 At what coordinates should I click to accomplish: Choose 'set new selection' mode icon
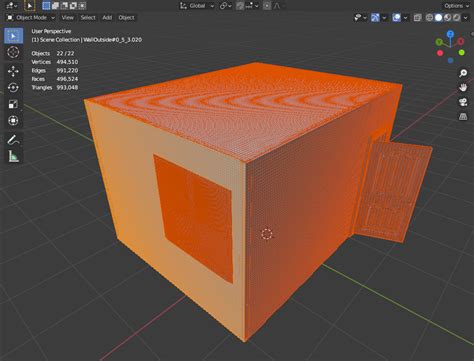46,5
